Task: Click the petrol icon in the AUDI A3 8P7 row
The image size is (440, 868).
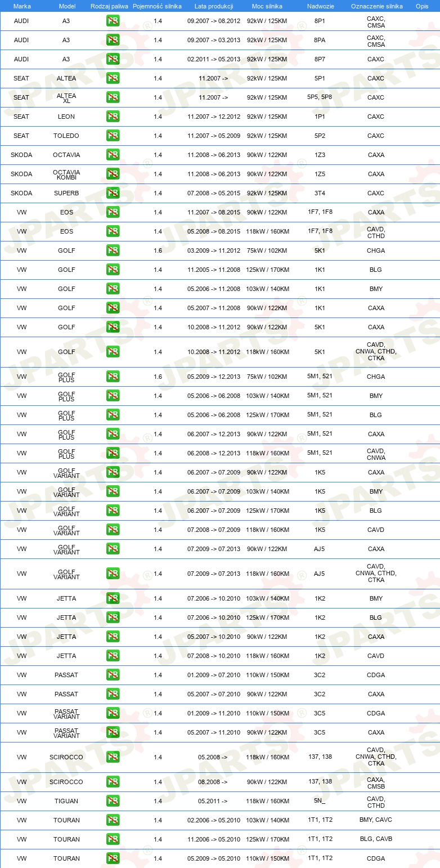Action: (x=113, y=59)
